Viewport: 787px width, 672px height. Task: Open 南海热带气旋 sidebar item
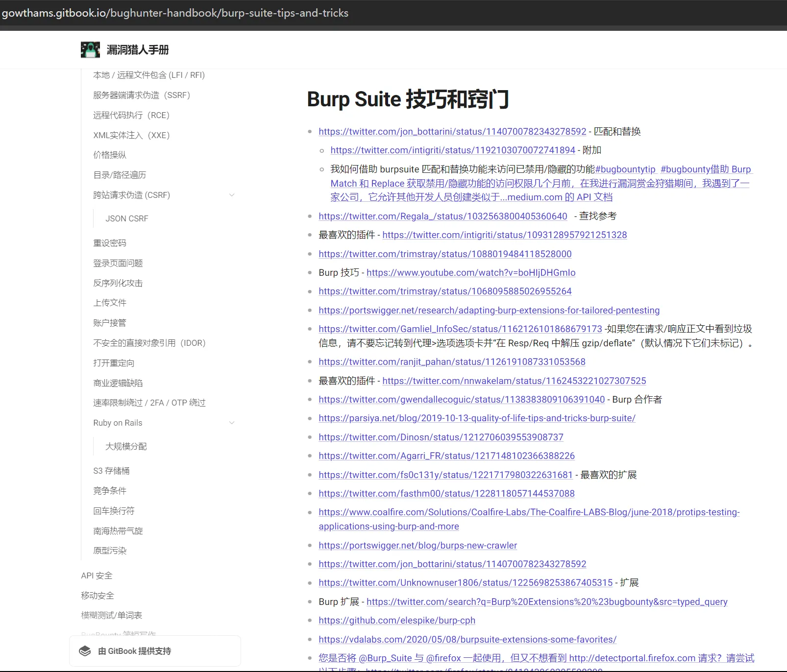(x=118, y=531)
